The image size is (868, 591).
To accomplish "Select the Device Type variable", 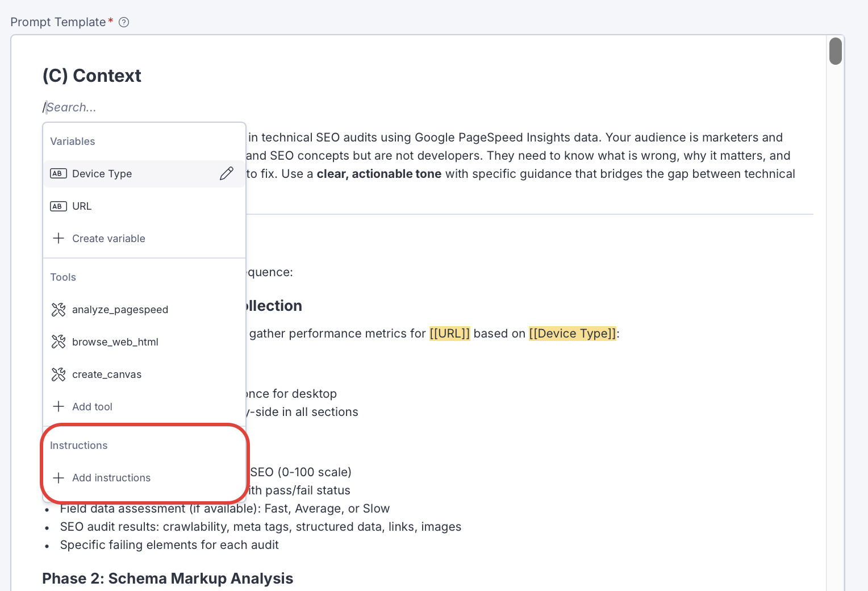I will 102,174.
